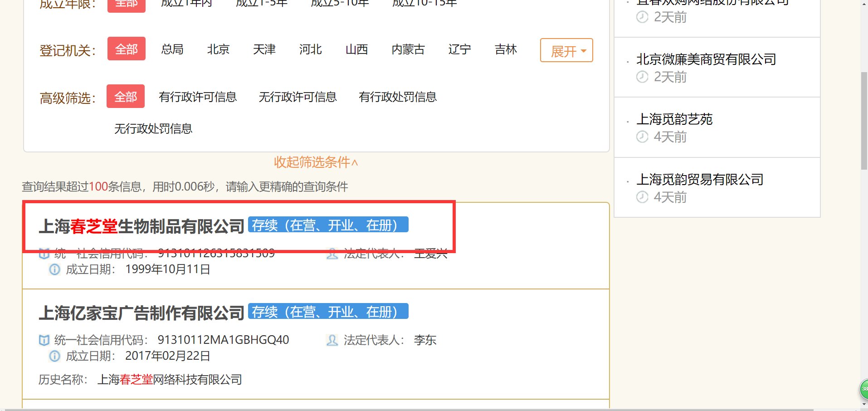This screenshot has width=868, height=411.
Task: Click person icon next to 法定代表人 王爱兴
Action: click(332, 254)
